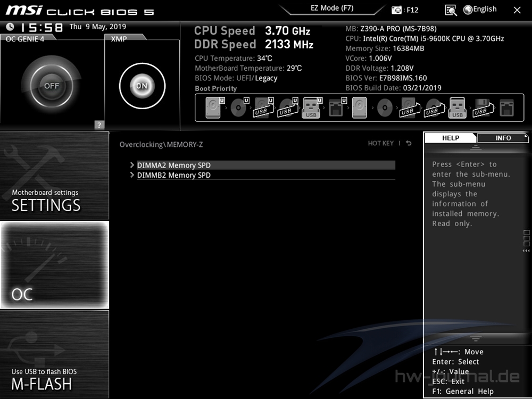Select the legacy network boot icon
532x399 pixels.
[506, 107]
